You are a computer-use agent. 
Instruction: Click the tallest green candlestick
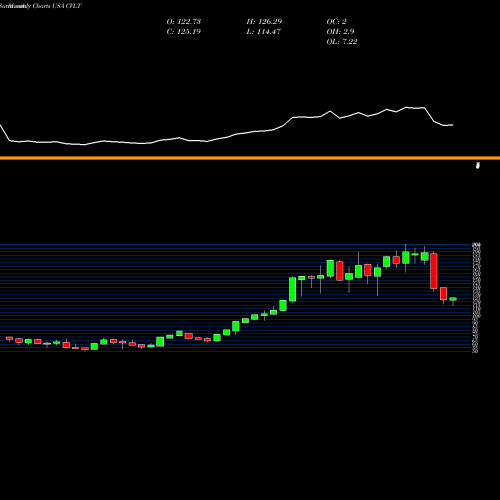(292, 289)
